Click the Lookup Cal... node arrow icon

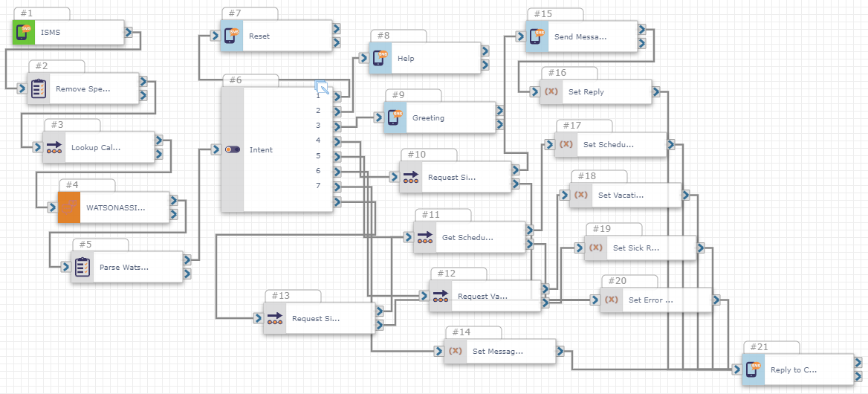[54, 147]
